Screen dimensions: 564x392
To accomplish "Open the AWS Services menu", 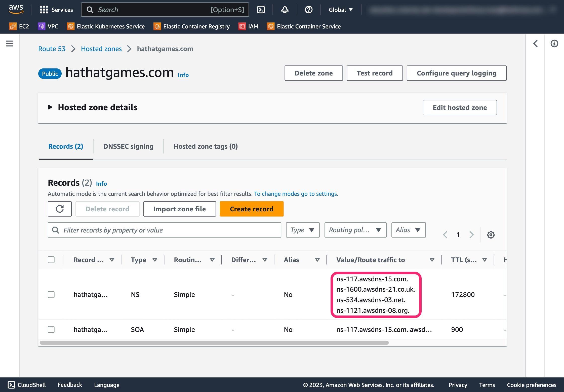I will pyautogui.click(x=56, y=9).
